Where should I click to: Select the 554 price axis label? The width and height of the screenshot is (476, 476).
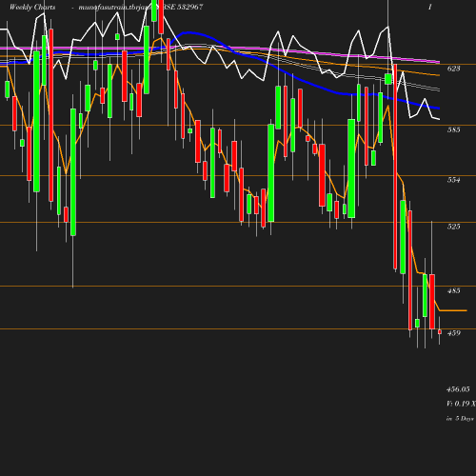pyautogui.click(x=453, y=180)
